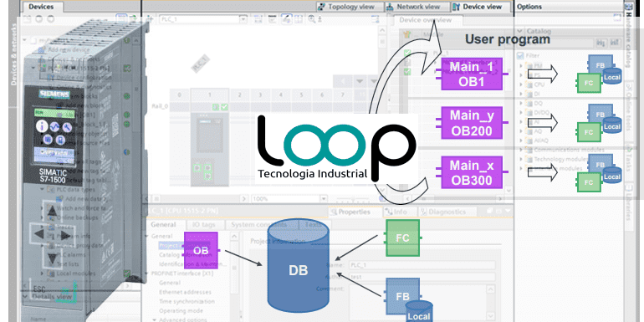
Task: Open the PLC_1 device selector dropdown
Action: click(x=243, y=19)
